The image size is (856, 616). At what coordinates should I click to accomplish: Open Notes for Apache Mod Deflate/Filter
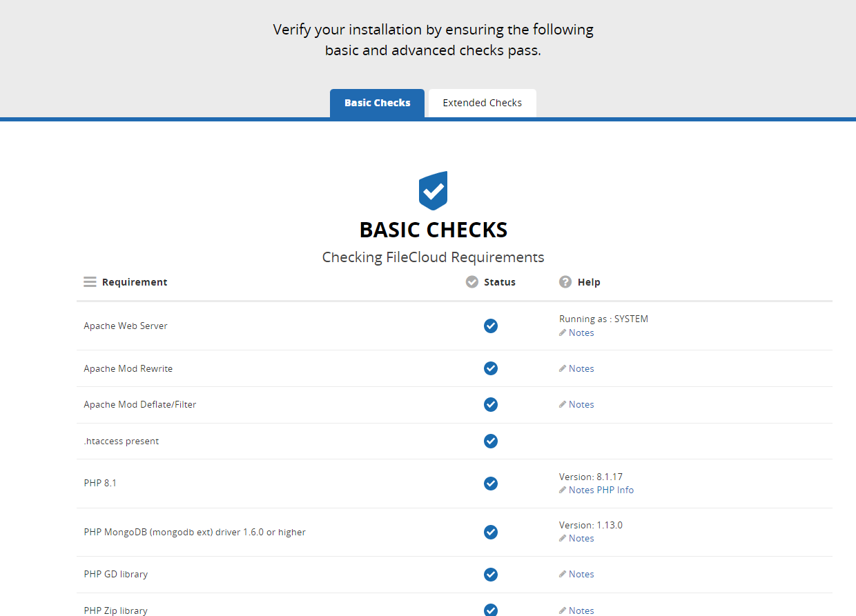coord(581,405)
